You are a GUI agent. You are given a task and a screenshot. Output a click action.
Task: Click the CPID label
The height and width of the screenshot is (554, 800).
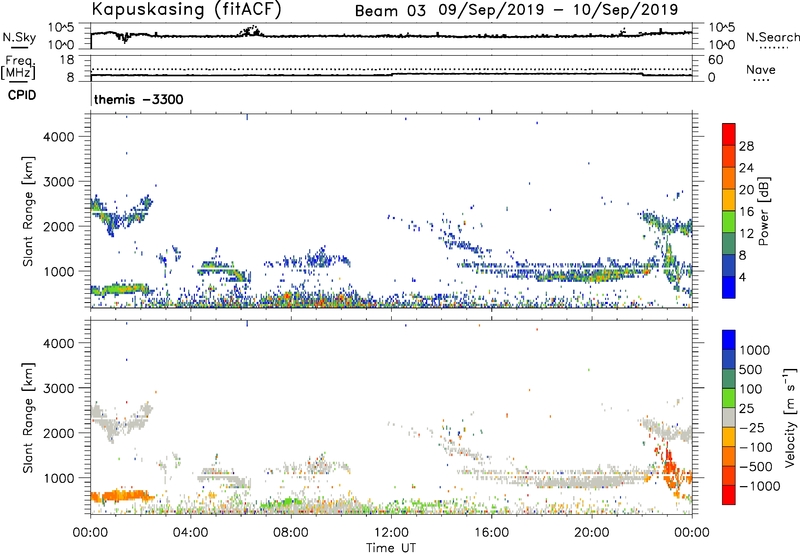click(x=22, y=95)
